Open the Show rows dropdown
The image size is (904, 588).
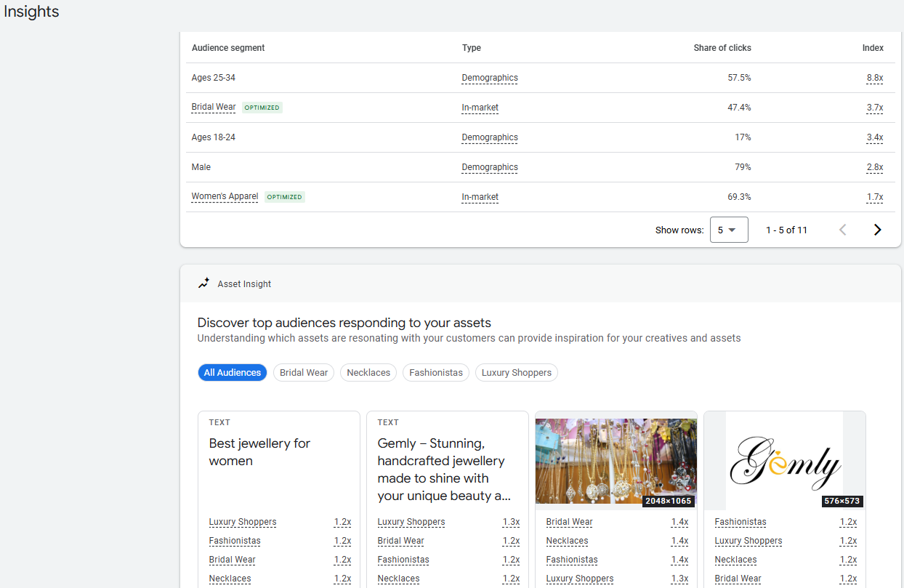point(729,230)
